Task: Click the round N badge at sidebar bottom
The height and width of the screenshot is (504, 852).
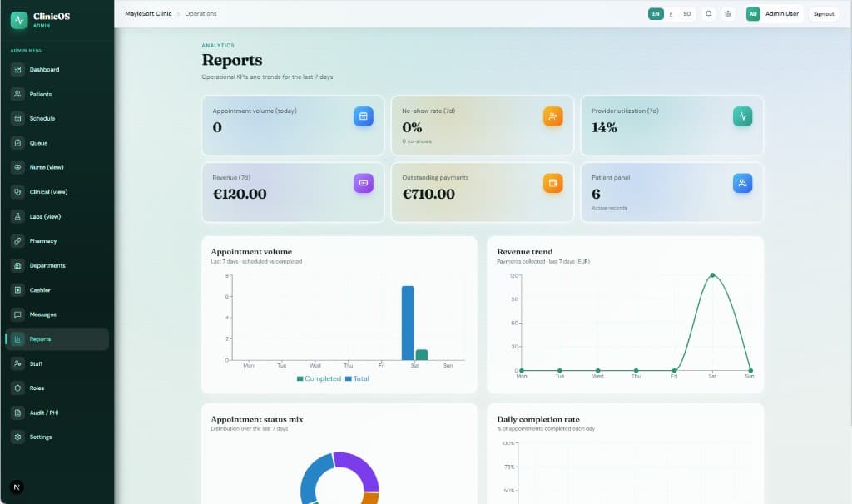Action: [17, 487]
